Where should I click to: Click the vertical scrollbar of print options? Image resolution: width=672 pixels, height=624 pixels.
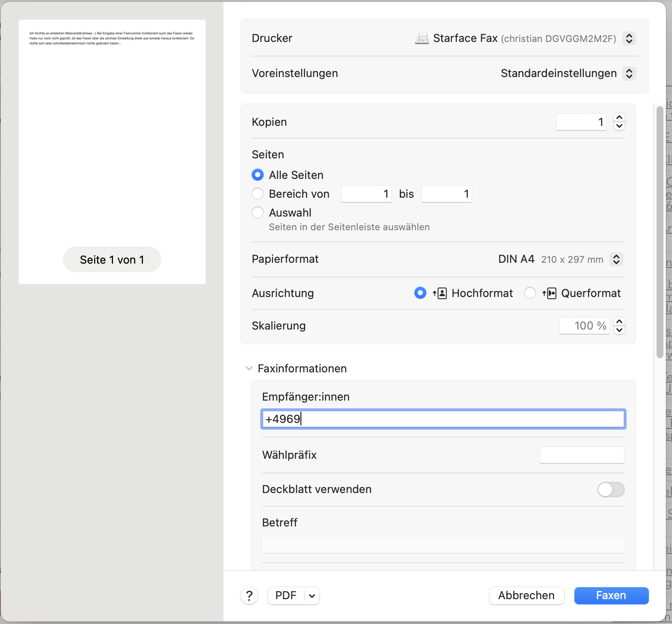pyautogui.click(x=660, y=232)
